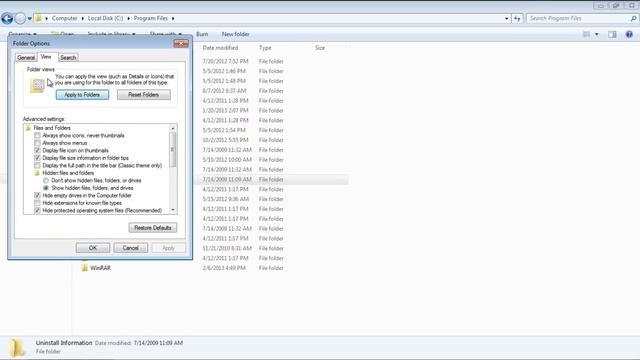Uncheck Display file icon on thumbnails

tap(37, 151)
